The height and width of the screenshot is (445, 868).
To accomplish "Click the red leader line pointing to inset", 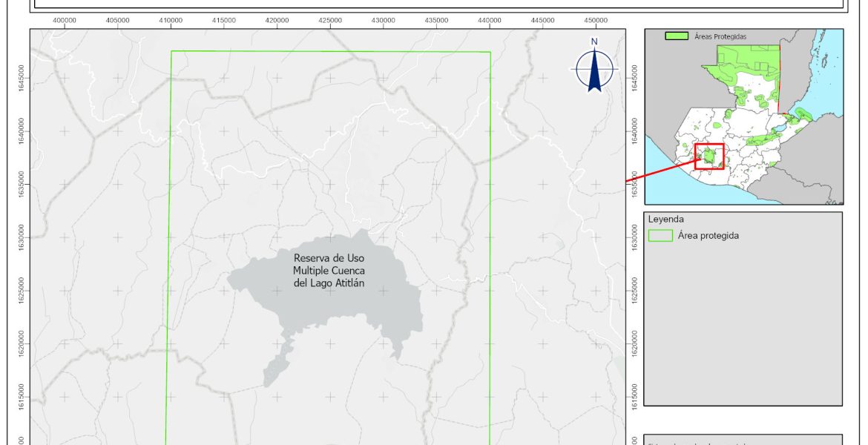I will click(660, 169).
